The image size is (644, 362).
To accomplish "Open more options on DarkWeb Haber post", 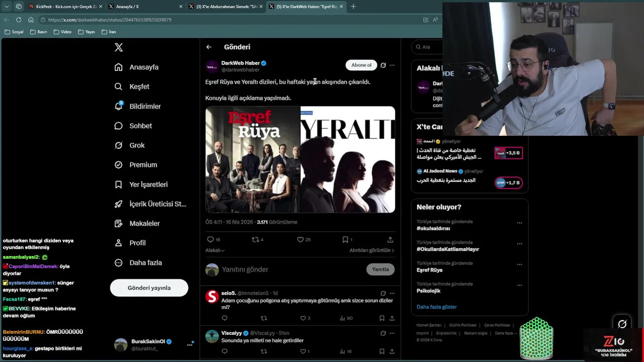I will click(x=392, y=65).
